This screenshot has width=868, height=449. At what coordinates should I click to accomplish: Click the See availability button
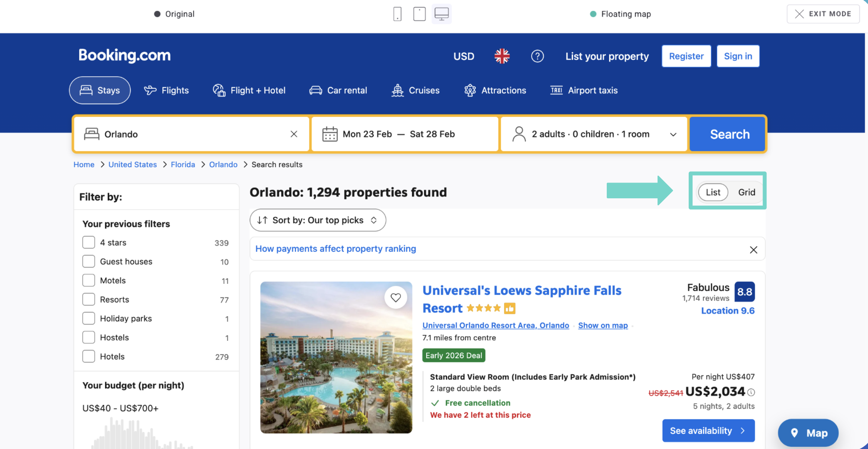708,431
